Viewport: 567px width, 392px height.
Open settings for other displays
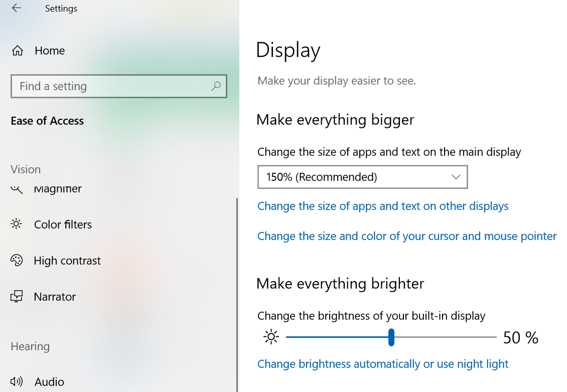[383, 206]
